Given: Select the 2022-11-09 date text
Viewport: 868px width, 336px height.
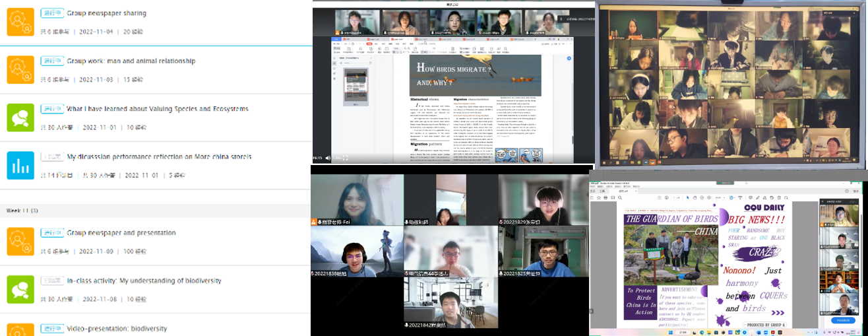Looking at the screenshot, I should coord(96,251).
